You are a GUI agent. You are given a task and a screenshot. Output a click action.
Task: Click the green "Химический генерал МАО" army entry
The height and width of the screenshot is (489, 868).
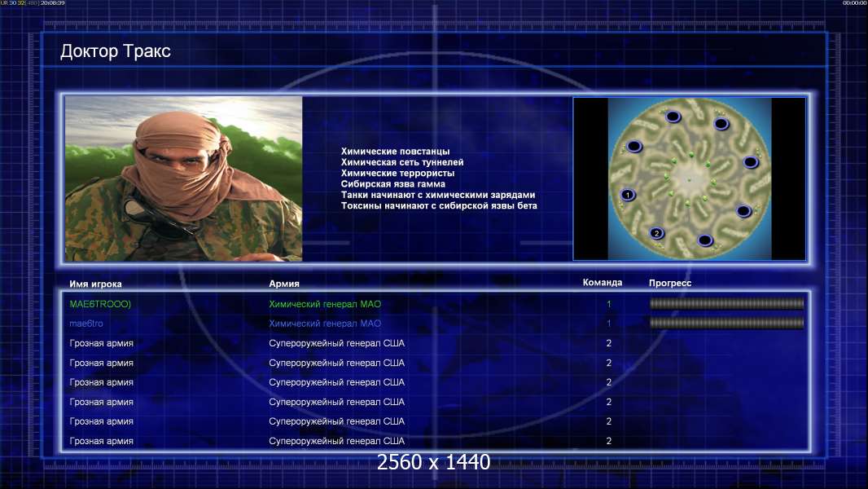point(325,304)
